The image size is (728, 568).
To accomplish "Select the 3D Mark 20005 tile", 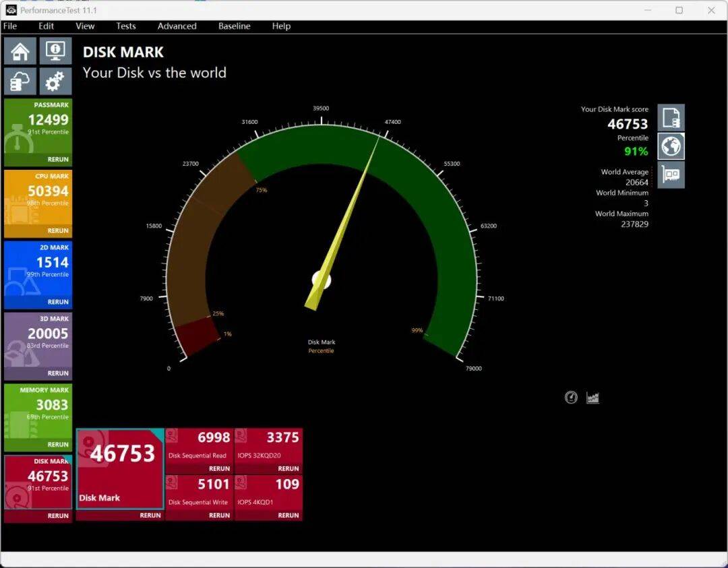I will (x=38, y=340).
